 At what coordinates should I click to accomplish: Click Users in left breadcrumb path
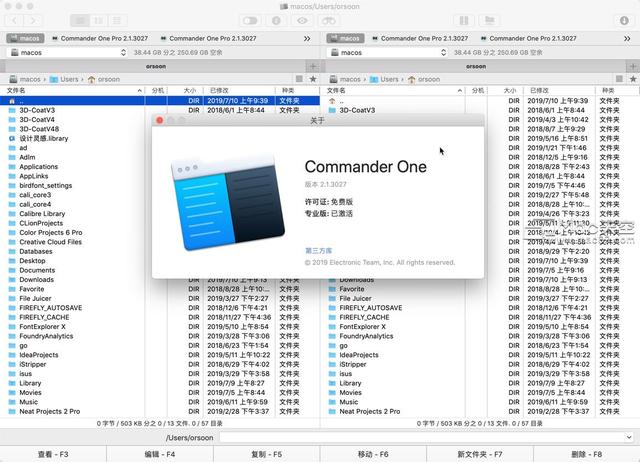pos(64,79)
